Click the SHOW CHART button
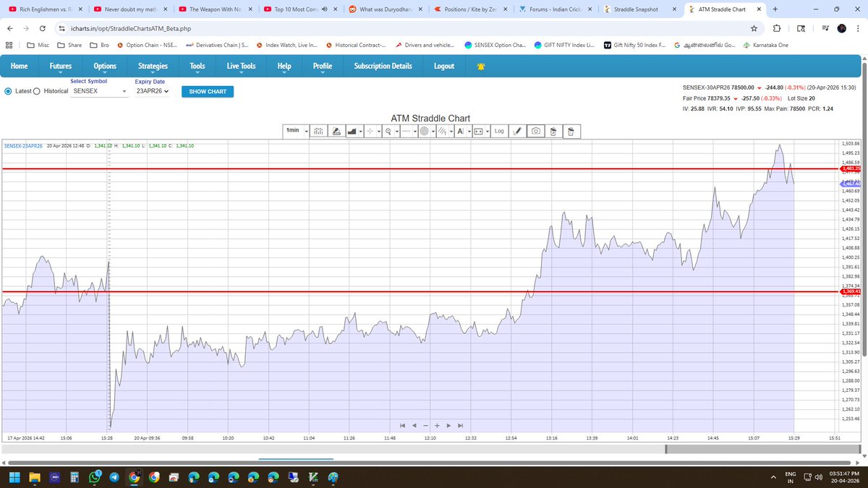 click(207, 92)
